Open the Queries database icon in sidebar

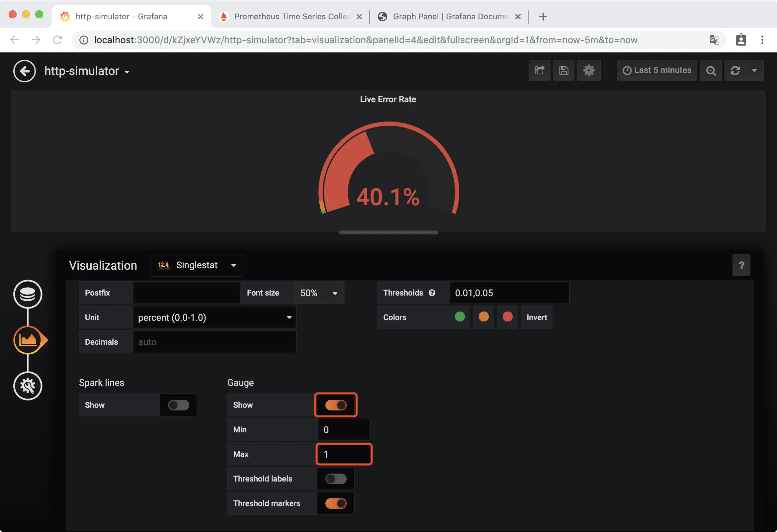click(28, 294)
